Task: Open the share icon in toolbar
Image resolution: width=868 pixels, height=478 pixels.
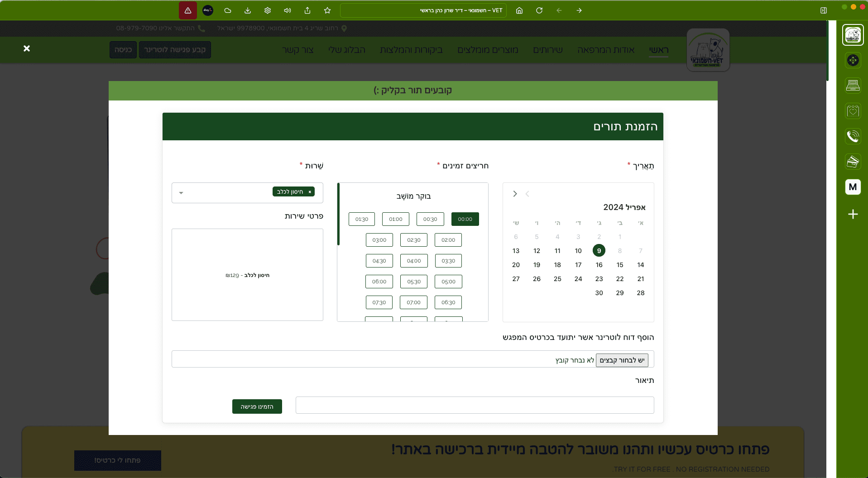Action: pyautogui.click(x=307, y=10)
